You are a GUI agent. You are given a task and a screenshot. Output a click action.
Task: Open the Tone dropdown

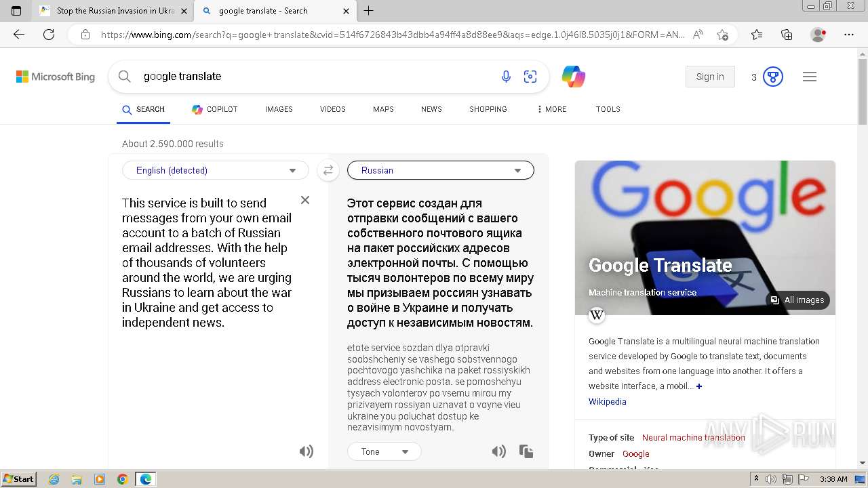pyautogui.click(x=384, y=451)
